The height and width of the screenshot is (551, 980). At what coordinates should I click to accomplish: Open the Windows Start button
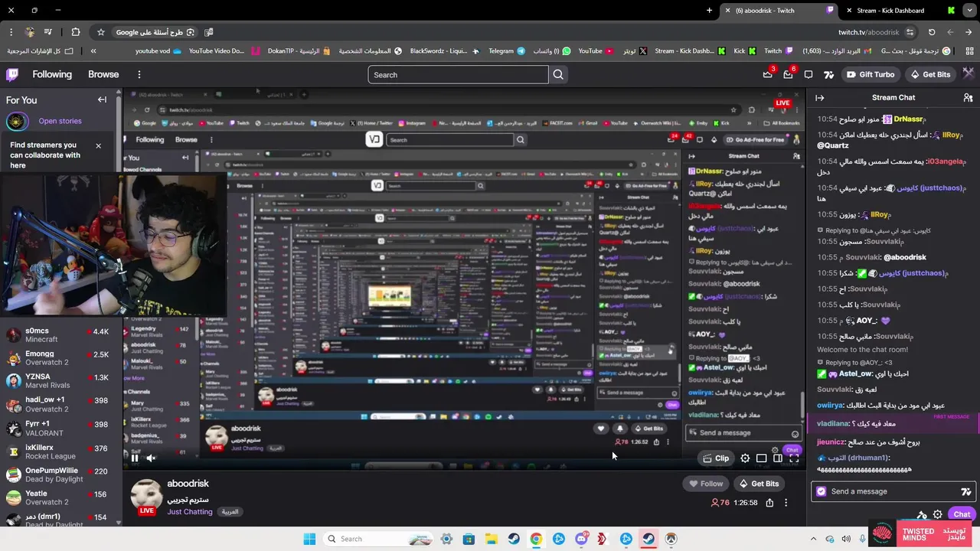[309, 539]
